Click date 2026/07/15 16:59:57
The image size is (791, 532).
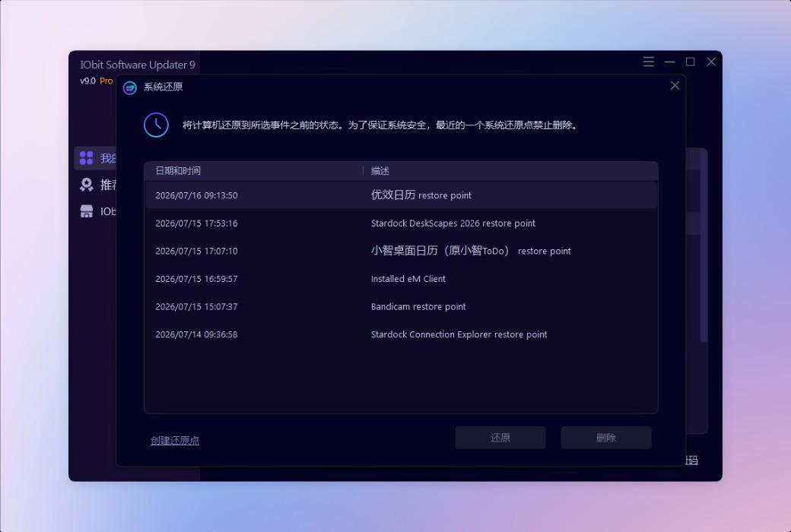[196, 279]
